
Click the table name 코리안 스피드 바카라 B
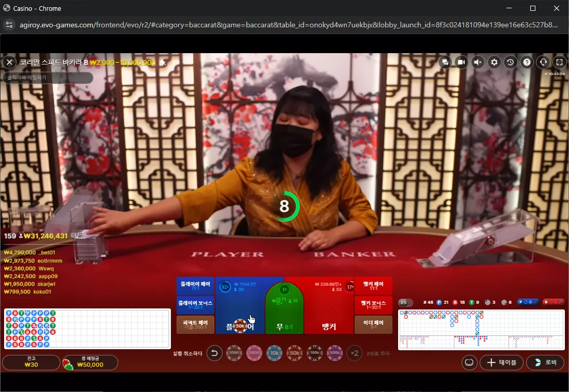(54, 62)
